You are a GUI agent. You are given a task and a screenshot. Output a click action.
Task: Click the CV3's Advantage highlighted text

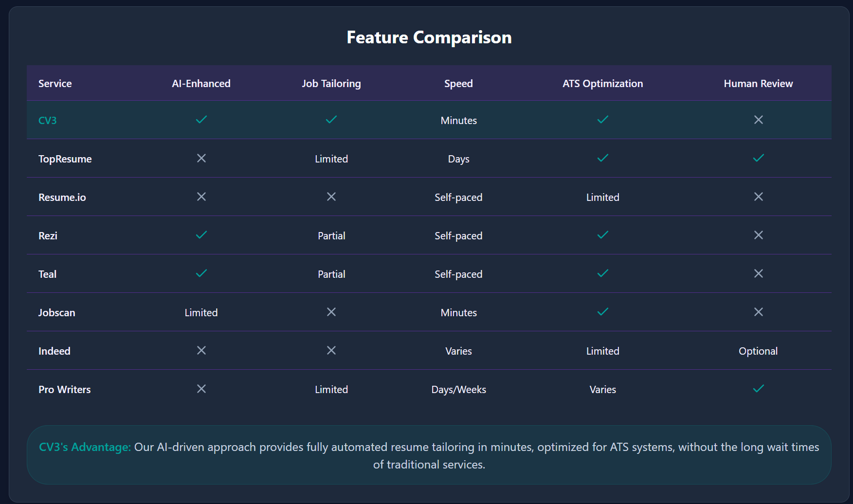pyautogui.click(x=85, y=447)
